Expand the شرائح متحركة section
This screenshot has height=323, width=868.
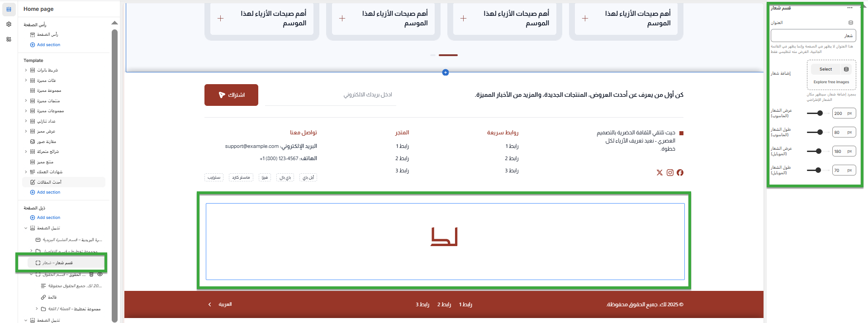(26, 152)
